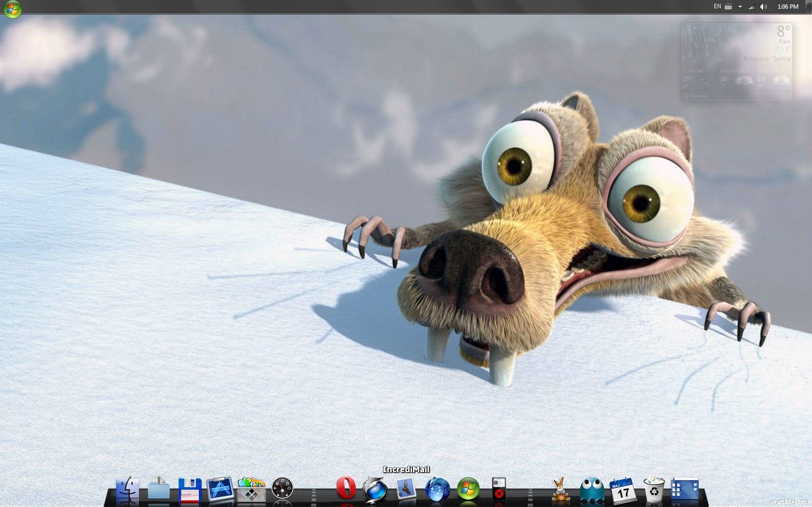Click the green Windows orb in the dock
This screenshot has width=812, height=507.
click(x=468, y=489)
